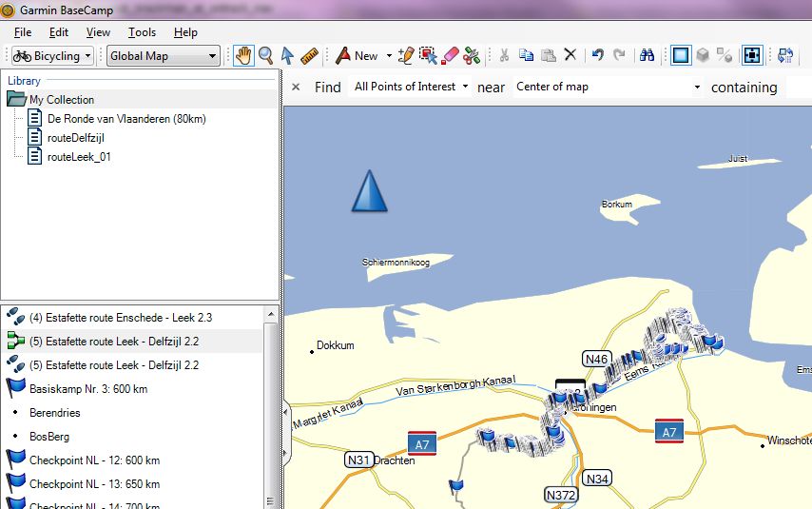This screenshot has width=812, height=509.
Task: Open the Center of map dropdown
Action: coord(609,87)
